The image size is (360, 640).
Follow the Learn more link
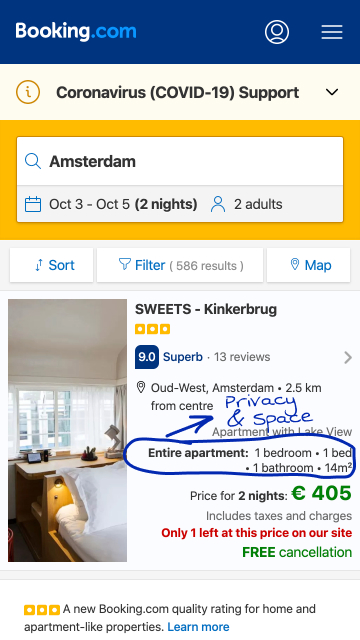198,627
